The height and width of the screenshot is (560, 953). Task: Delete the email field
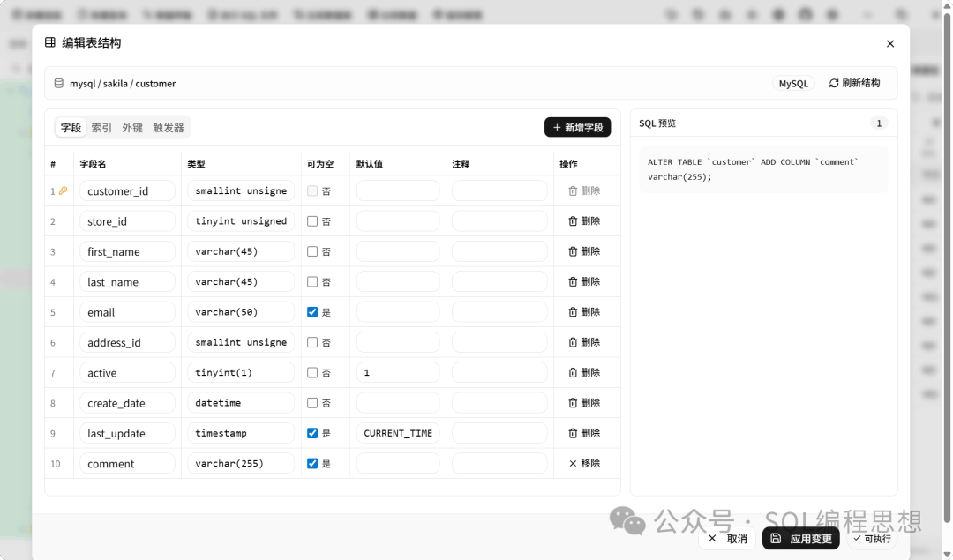[x=584, y=312]
